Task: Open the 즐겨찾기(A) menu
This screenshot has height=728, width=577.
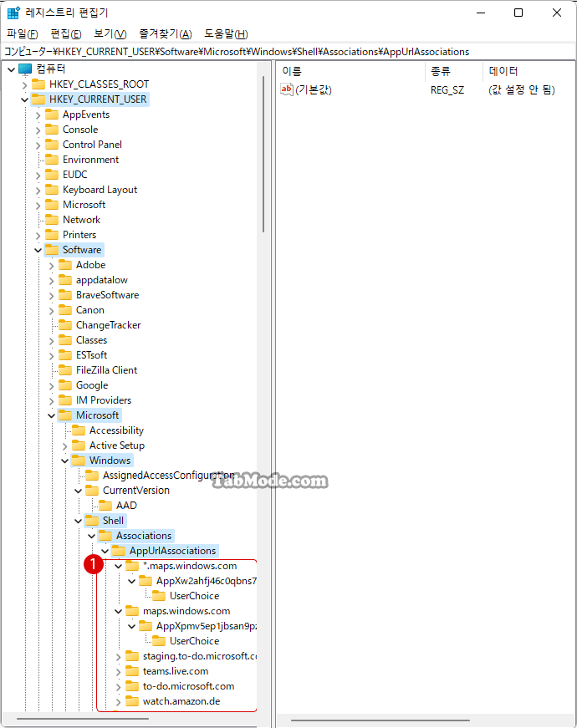Action: [x=166, y=34]
